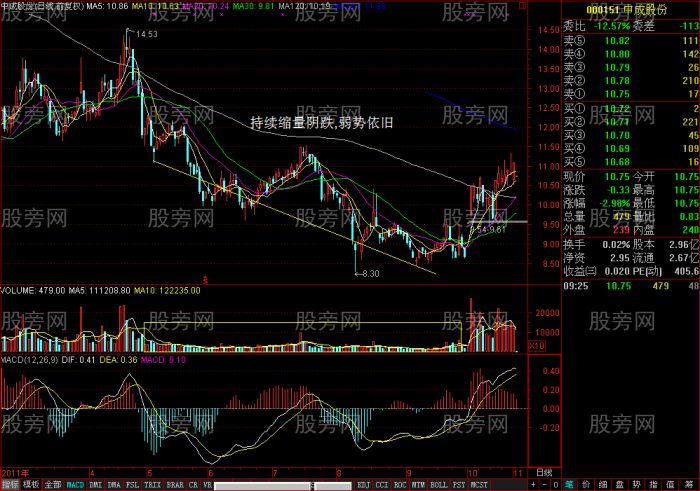Click the month 10 marker on the time axis
Screen dimensions: 700x491
click(x=472, y=473)
